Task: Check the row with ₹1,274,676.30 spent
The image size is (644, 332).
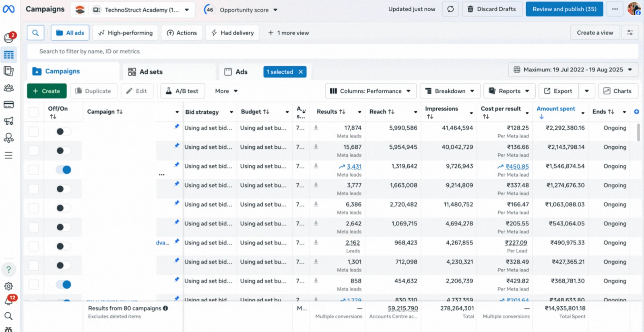Action: [34, 189]
